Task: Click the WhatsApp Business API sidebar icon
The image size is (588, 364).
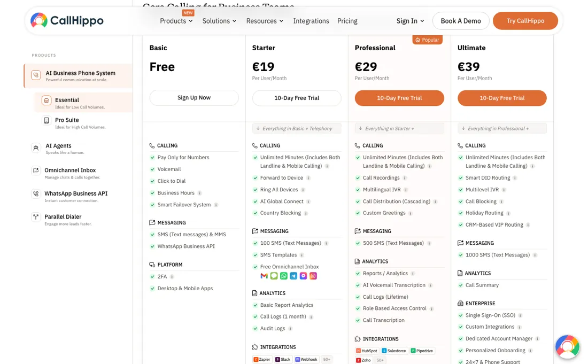Action: click(x=36, y=194)
